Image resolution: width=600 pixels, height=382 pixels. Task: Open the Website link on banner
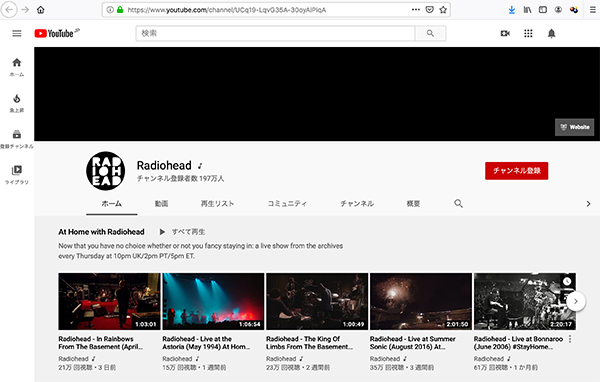tap(574, 127)
